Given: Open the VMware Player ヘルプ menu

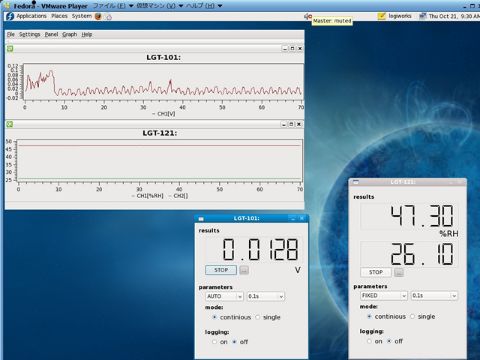Looking at the screenshot, I should click(x=204, y=6).
